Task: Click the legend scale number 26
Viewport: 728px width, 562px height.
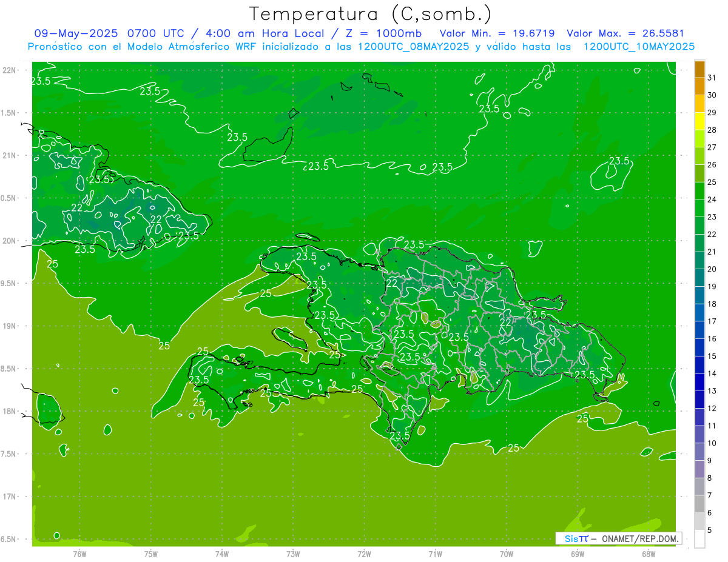Action: tap(712, 164)
